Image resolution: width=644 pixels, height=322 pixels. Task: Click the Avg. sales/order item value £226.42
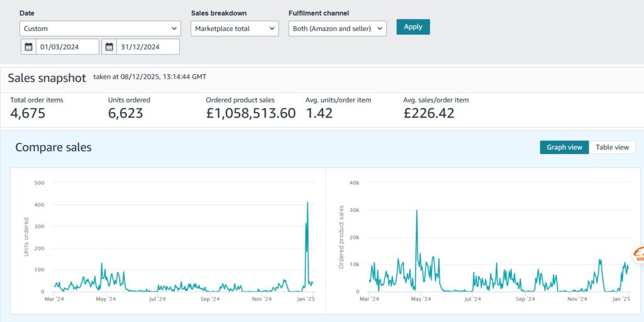point(428,114)
